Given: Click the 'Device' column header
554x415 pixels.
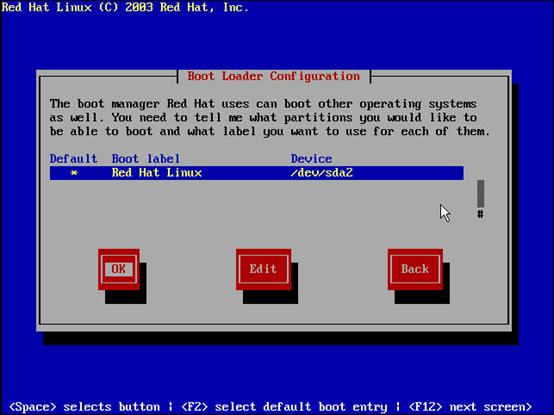Looking at the screenshot, I should (311, 159).
